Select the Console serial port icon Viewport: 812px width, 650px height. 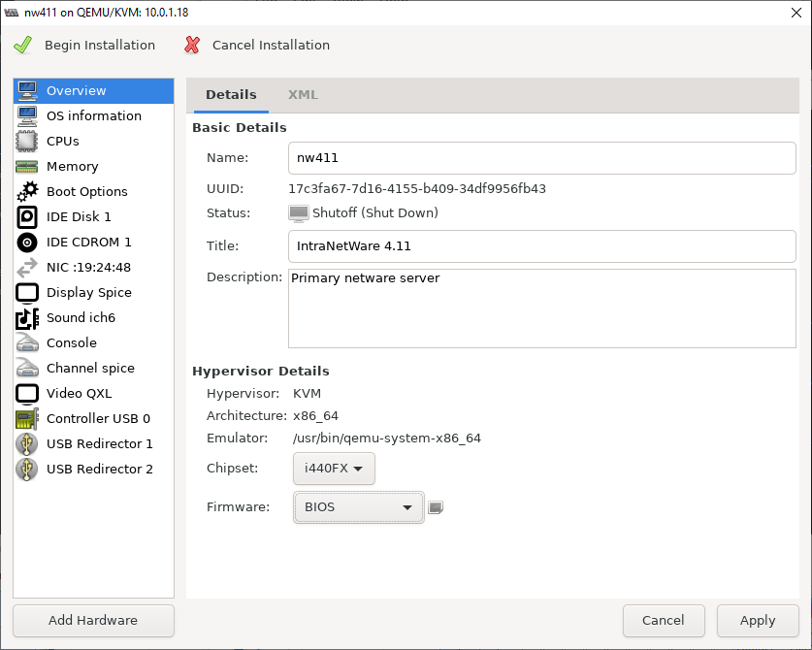pos(27,342)
